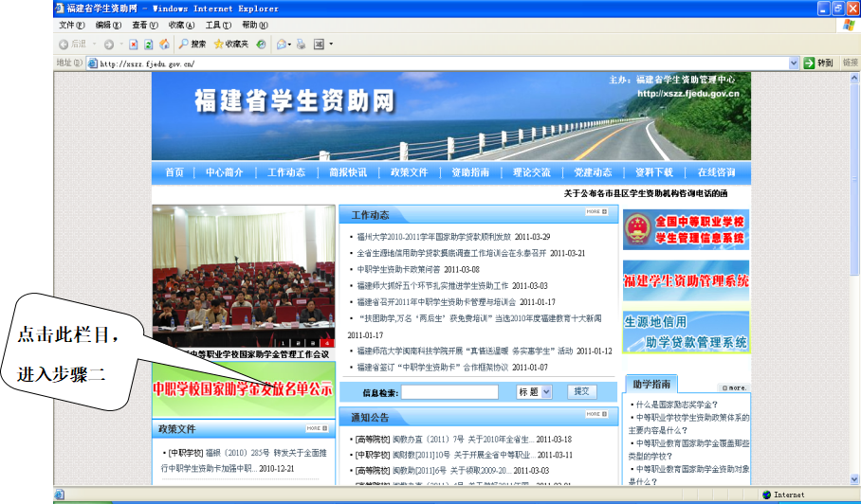Click the 信息检索 search text field
This screenshot has width=861, height=504.
(449, 391)
